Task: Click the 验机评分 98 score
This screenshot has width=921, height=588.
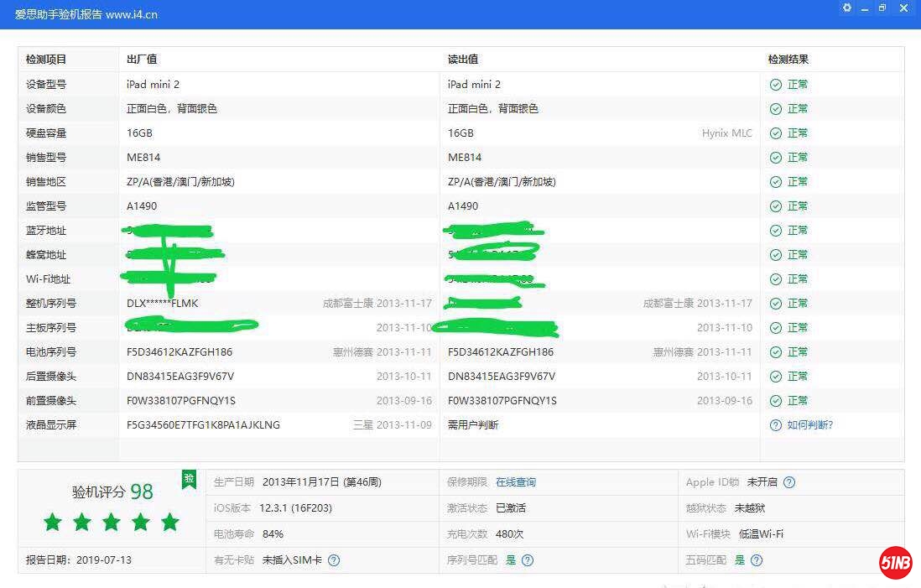Action: [112, 492]
